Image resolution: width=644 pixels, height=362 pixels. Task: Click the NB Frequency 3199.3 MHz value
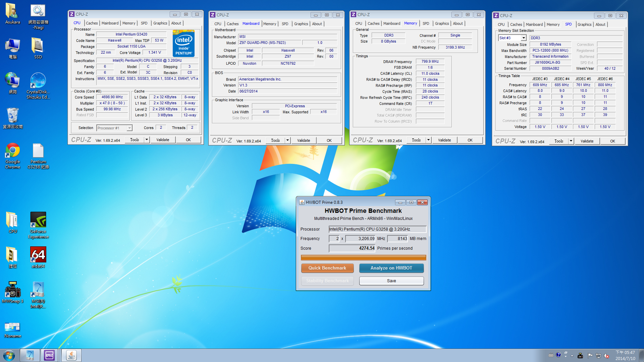tap(455, 47)
